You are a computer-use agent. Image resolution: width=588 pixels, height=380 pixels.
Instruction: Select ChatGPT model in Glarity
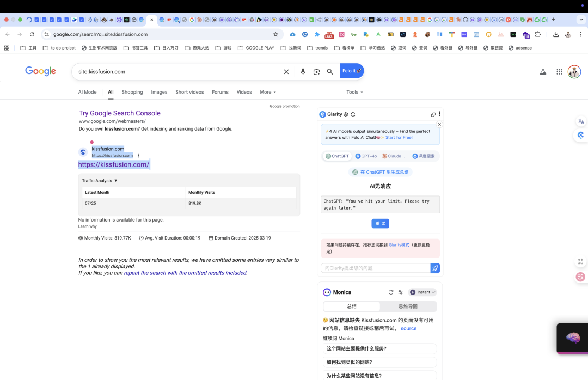[x=337, y=156]
